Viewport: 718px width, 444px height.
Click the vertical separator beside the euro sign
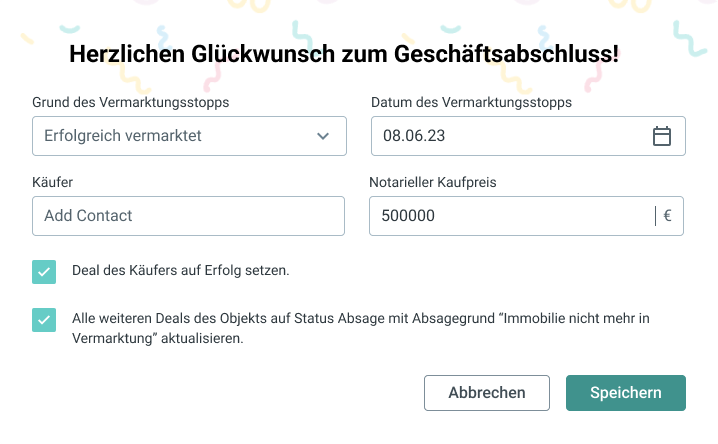(x=655, y=216)
